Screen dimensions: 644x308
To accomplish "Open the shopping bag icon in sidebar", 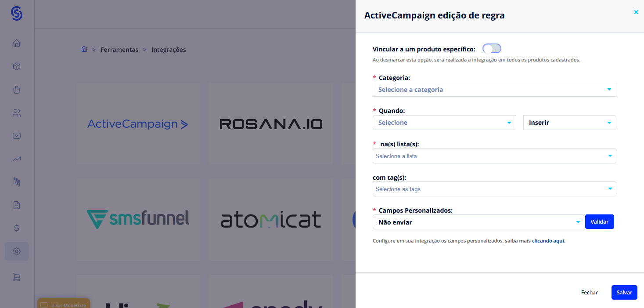I will 17,90.
